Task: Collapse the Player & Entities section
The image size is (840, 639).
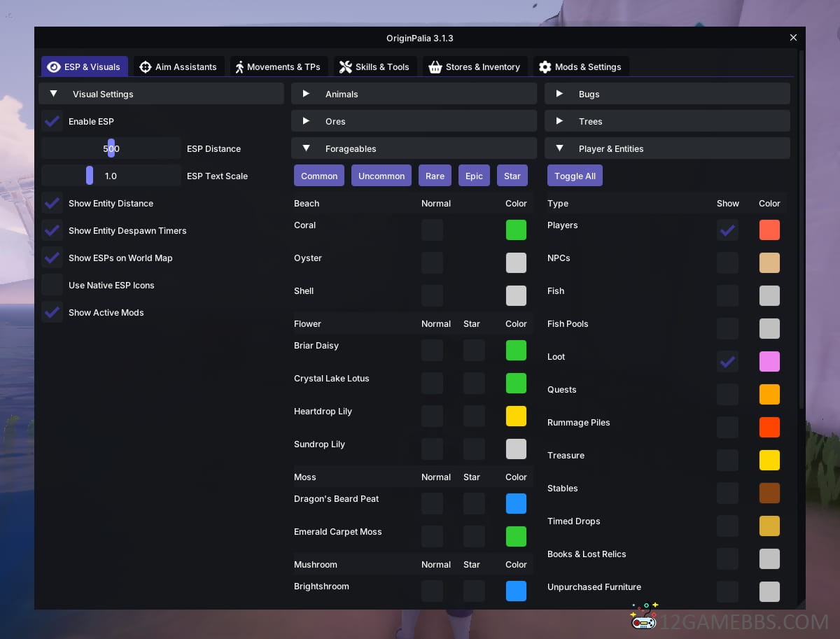Action: click(667, 148)
